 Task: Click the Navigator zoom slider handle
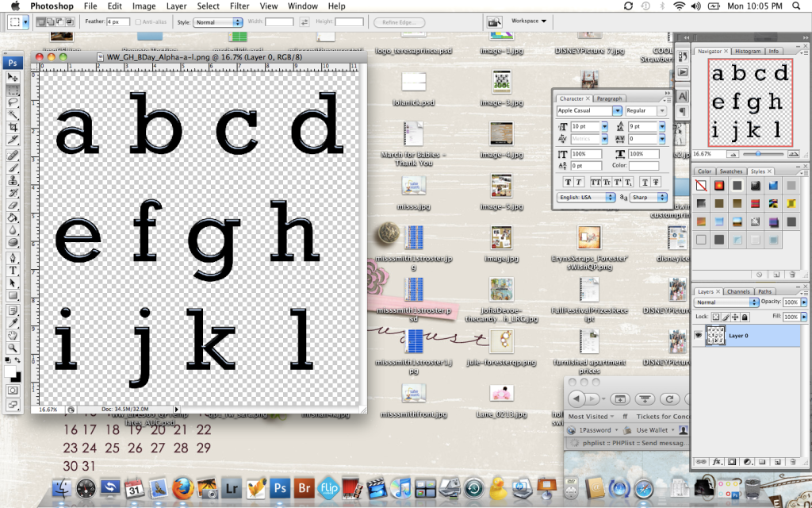pos(758,154)
